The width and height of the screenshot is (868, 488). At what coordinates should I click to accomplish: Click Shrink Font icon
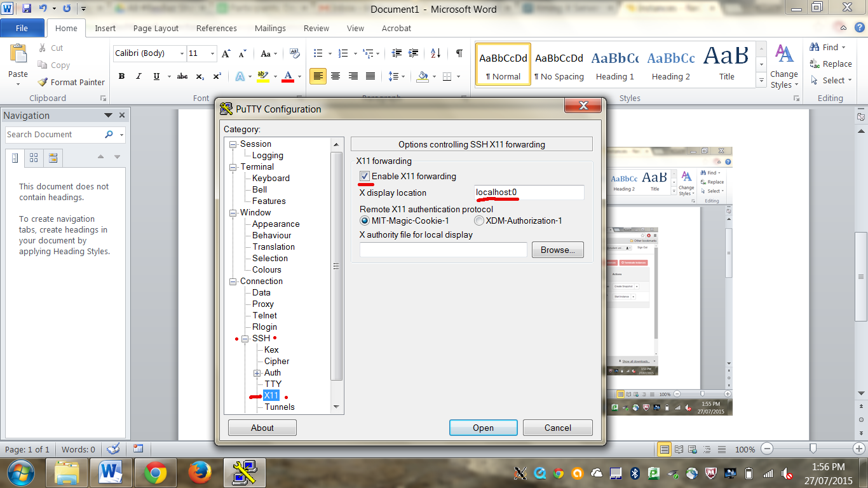243,53
